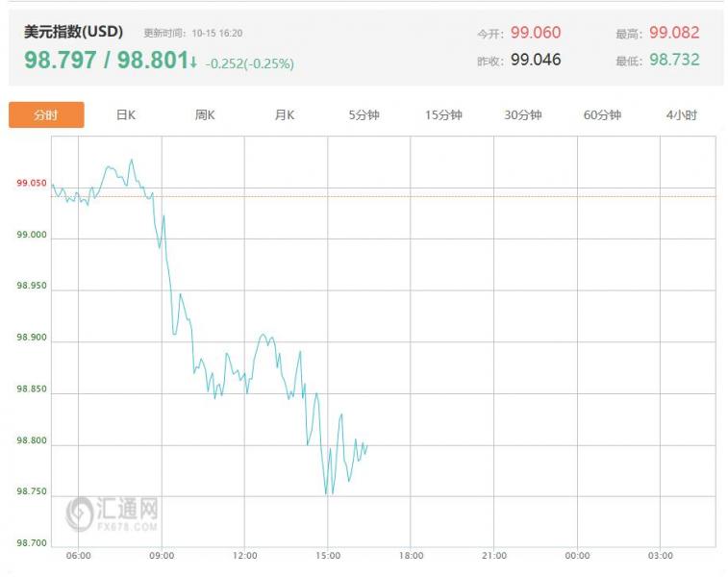Switch to the 5分钟 interval tab
The image size is (728, 577).
(x=364, y=115)
